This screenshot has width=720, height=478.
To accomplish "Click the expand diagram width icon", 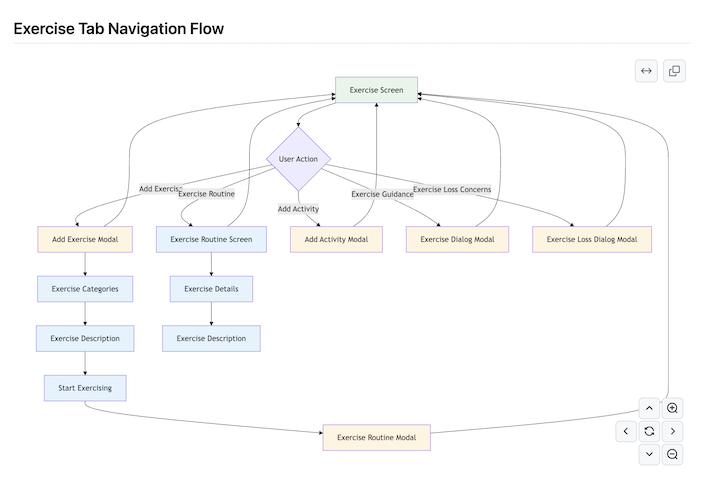I will [646, 71].
